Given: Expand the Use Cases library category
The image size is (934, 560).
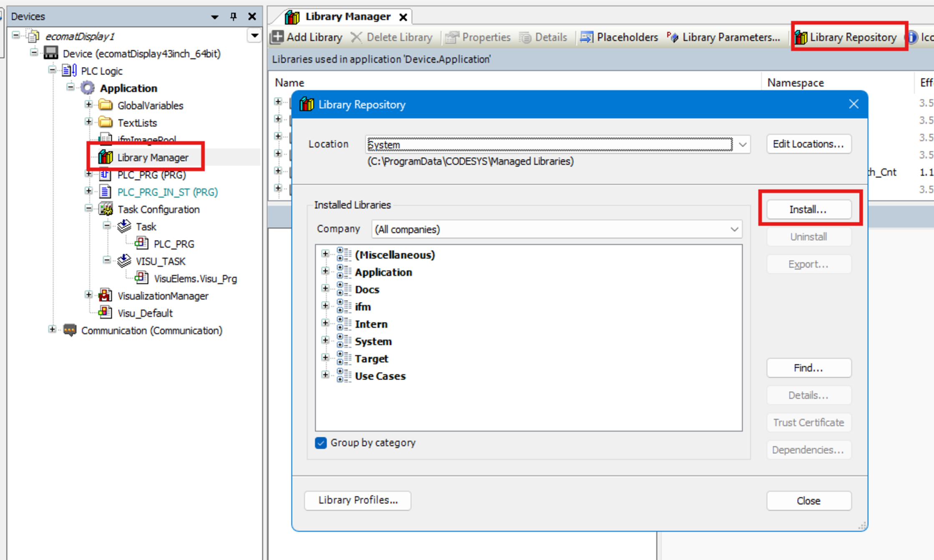Looking at the screenshot, I should click(325, 375).
